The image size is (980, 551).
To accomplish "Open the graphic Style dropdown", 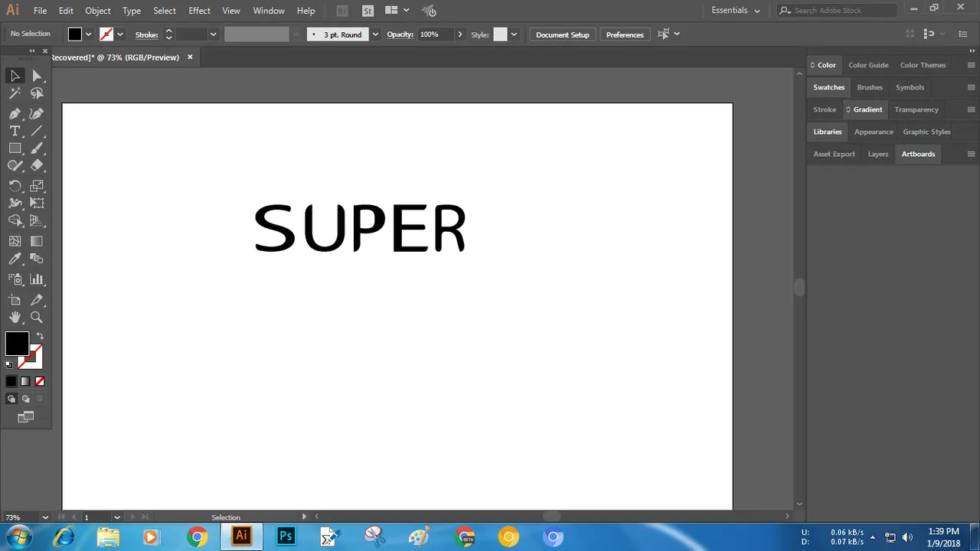I will [514, 34].
